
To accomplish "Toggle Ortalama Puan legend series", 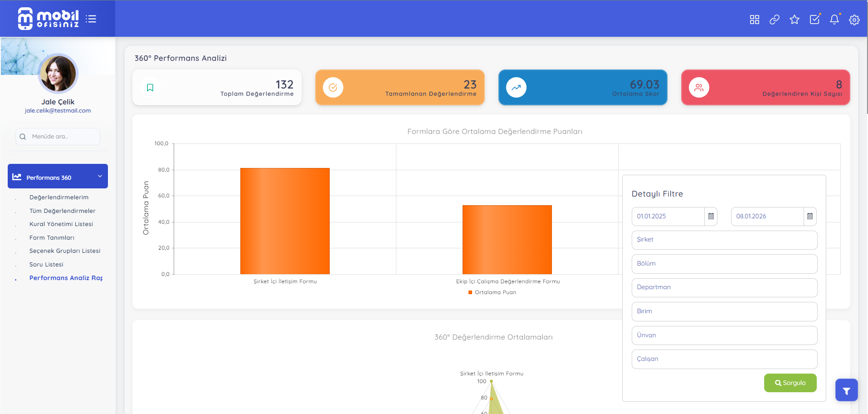I will [492, 292].
